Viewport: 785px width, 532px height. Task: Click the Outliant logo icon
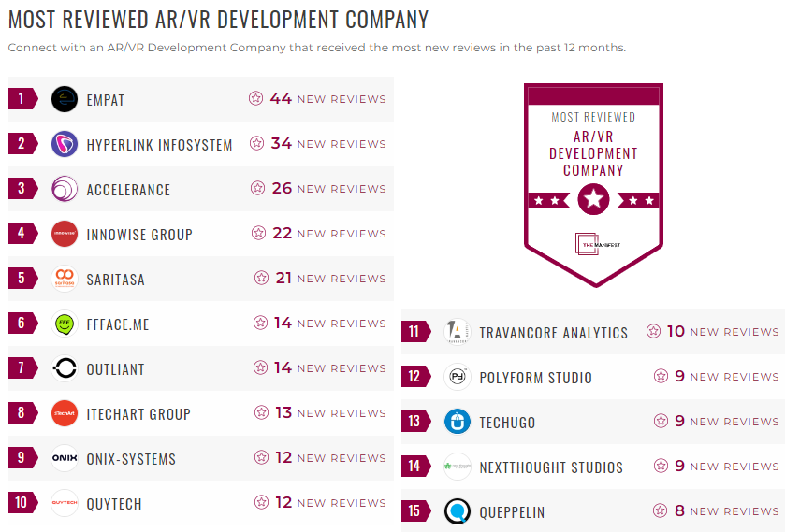(65, 368)
